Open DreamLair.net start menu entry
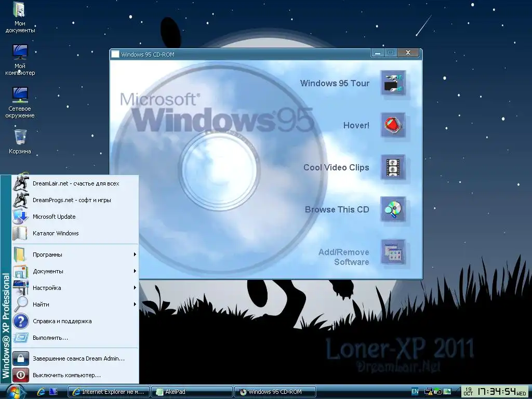 point(75,183)
